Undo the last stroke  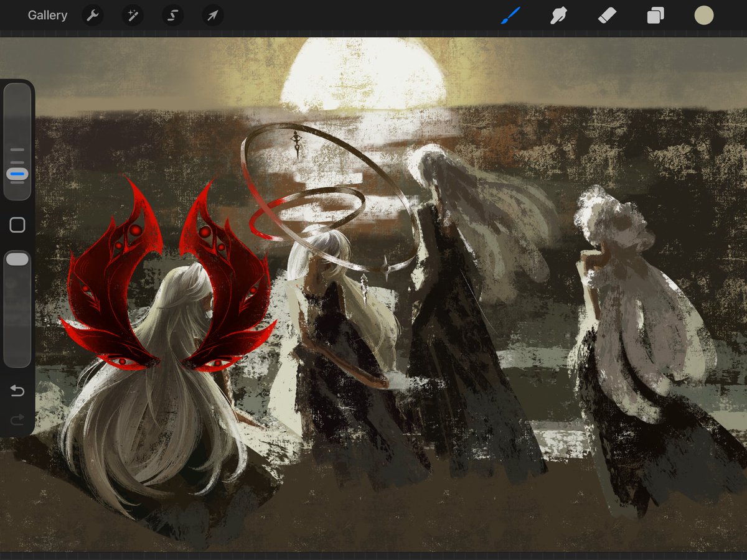17,391
